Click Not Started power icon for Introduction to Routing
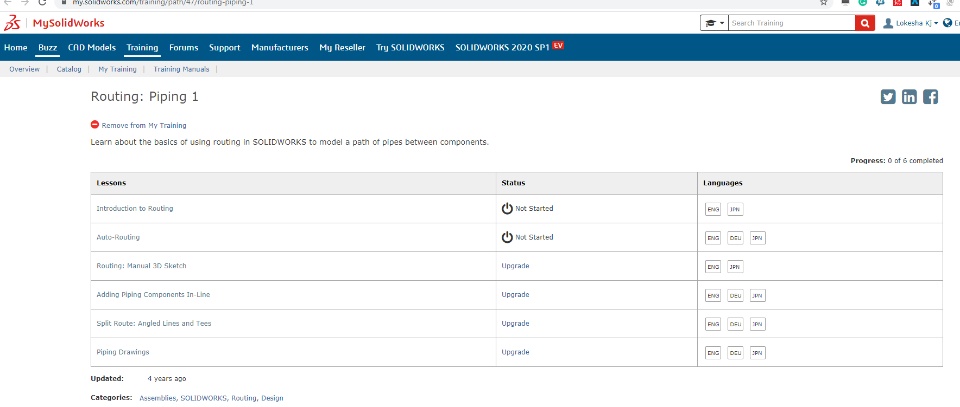The image size is (960, 407). (x=507, y=209)
